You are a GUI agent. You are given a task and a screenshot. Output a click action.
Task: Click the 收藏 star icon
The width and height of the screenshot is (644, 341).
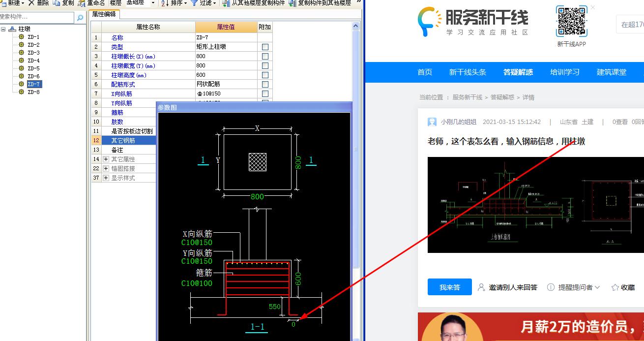(615, 287)
